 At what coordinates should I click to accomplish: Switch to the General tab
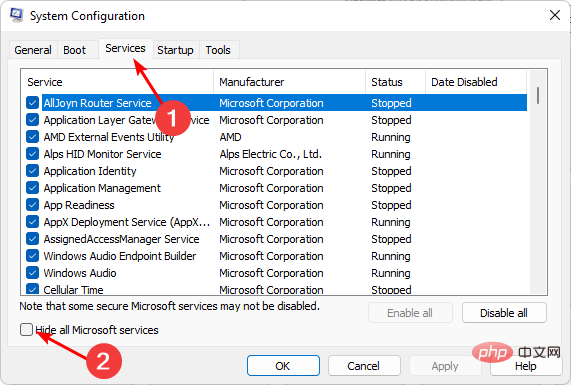(x=33, y=50)
